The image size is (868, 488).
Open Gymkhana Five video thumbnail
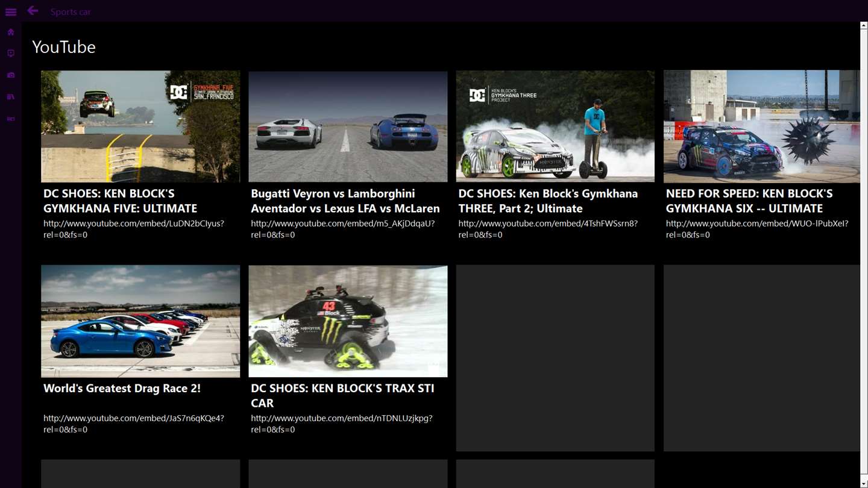(x=140, y=127)
